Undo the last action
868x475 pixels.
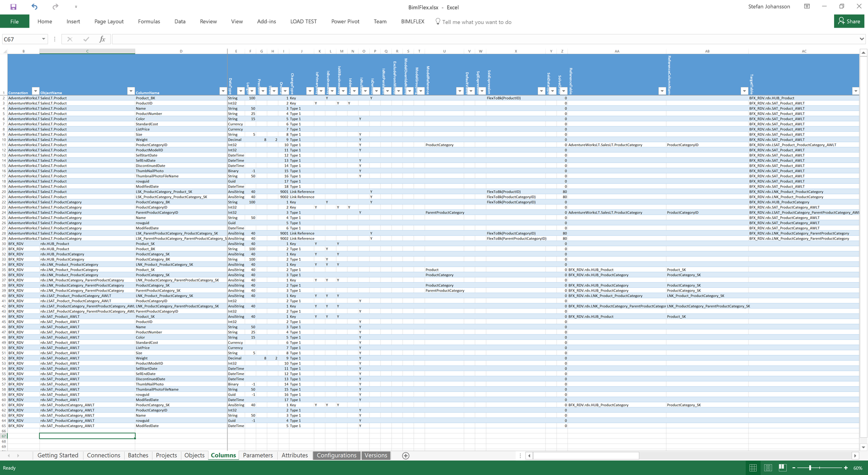point(34,7)
